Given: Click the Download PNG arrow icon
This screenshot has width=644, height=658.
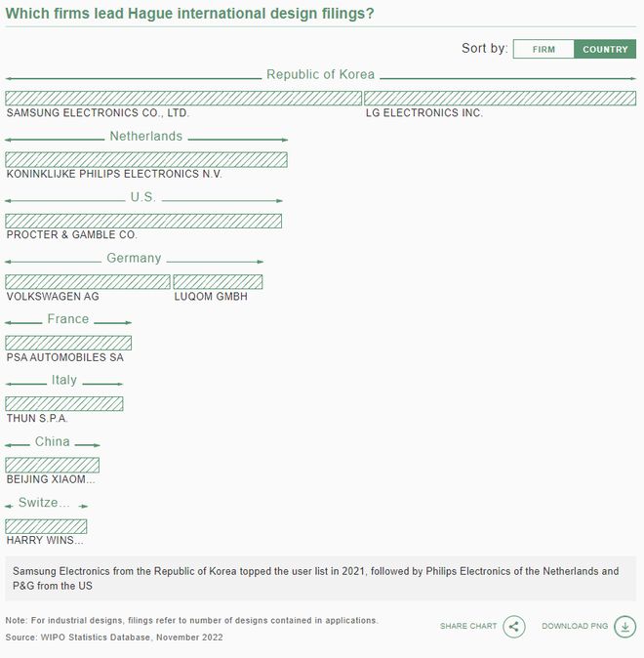Looking at the screenshot, I should click(625, 627).
